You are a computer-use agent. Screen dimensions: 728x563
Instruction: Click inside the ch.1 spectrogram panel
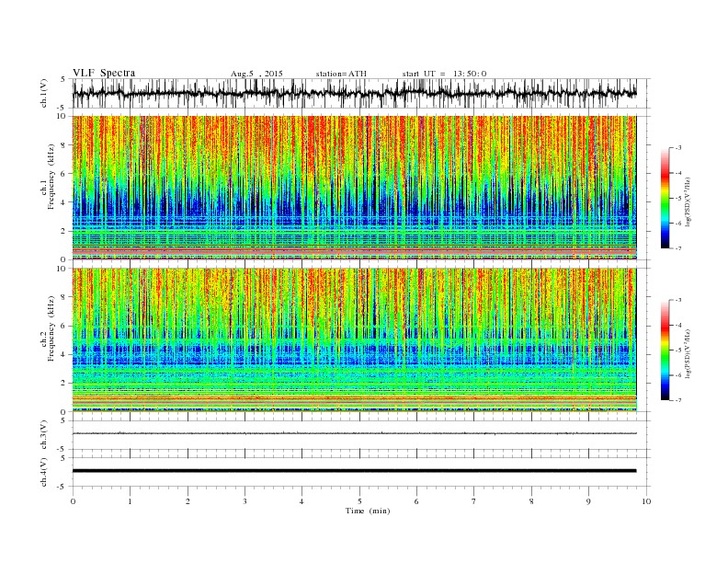[x=354, y=188]
